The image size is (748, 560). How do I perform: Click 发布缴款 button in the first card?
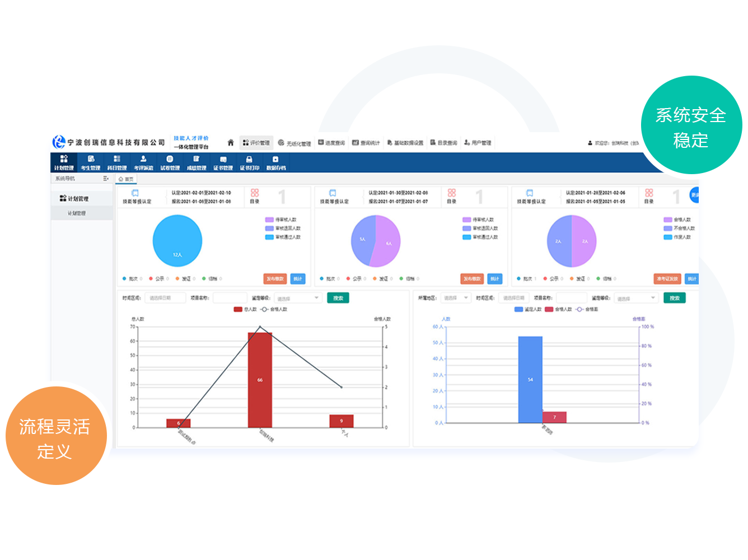(275, 279)
